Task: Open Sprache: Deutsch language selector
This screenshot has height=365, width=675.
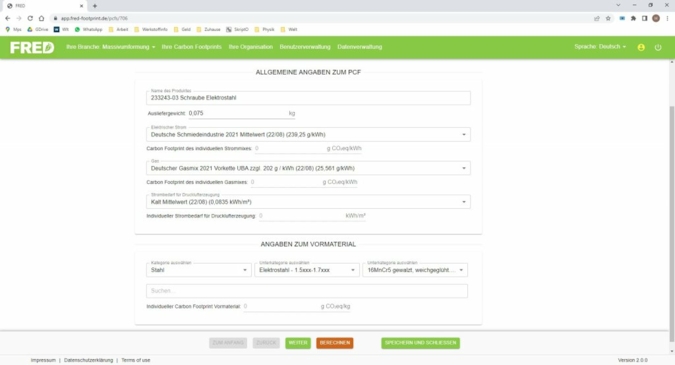Action: click(x=600, y=46)
